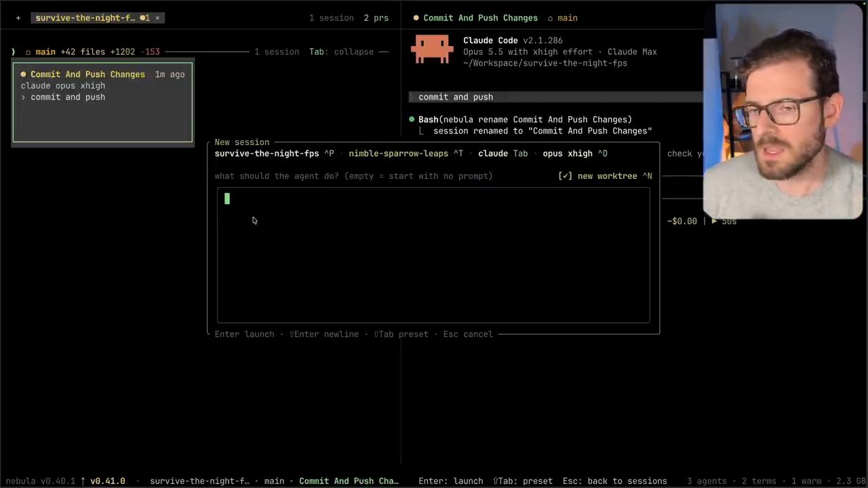
Task: Click the nebula v0.40.1 version label
Action: pos(40,481)
